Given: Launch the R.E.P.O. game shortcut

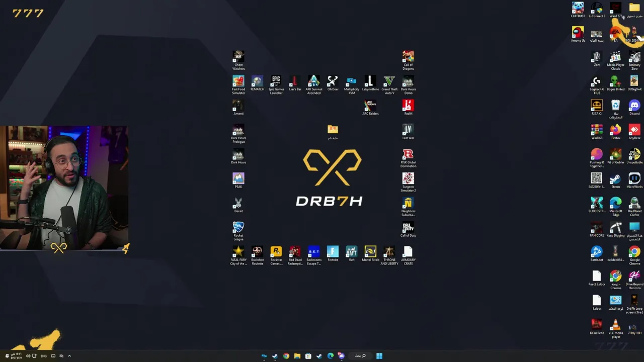Looking at the screenshot, I should point(597,108).
